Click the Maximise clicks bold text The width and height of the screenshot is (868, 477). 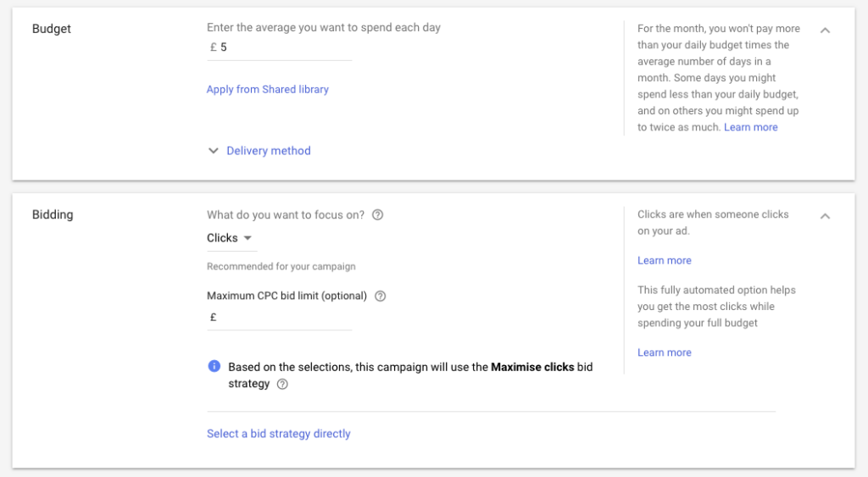point(532,367)
